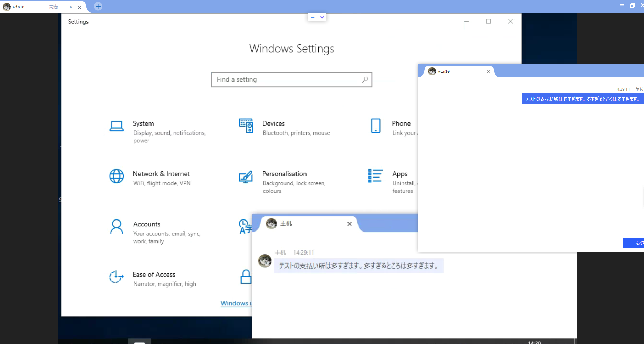Screen dimensions: 644x344
Task: Add a new remote session tab with the plus icon
Action: click(x=98, y=6)
